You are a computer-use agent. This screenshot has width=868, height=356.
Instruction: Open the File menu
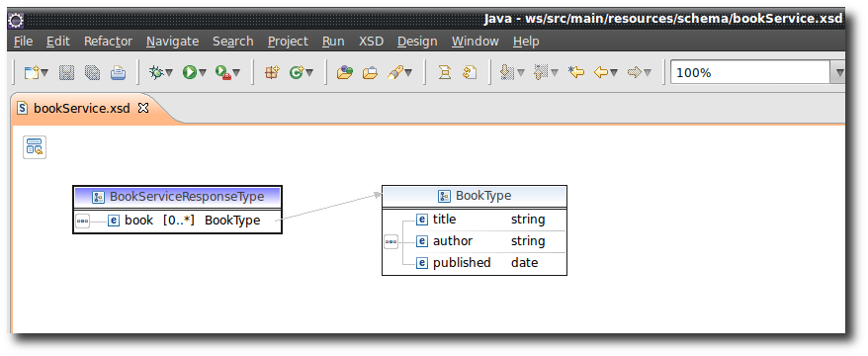24,41
